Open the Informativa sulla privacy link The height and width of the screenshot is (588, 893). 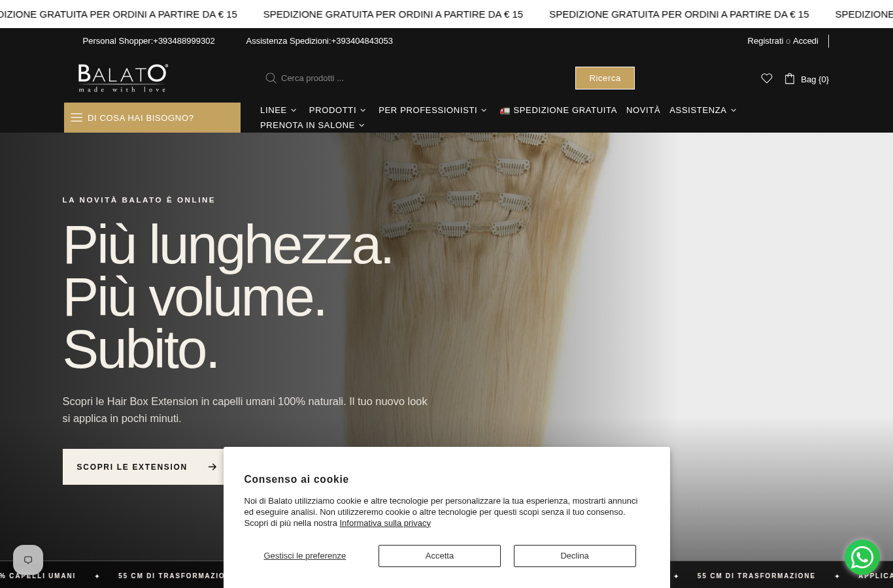click(385, 523)
